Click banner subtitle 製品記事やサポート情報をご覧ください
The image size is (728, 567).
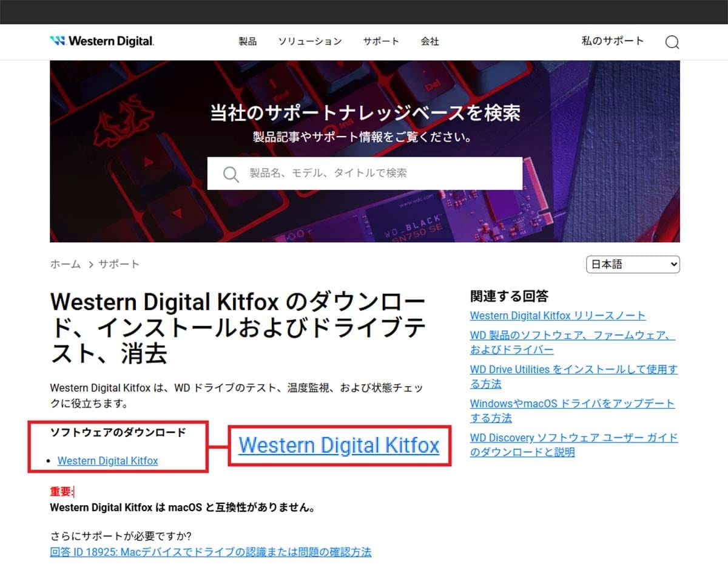pyautogui.click(x=363, y=137)
